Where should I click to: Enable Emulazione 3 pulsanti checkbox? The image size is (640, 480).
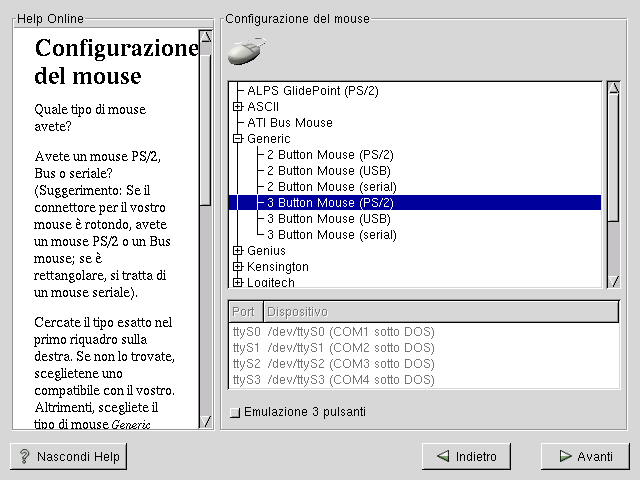234,412
